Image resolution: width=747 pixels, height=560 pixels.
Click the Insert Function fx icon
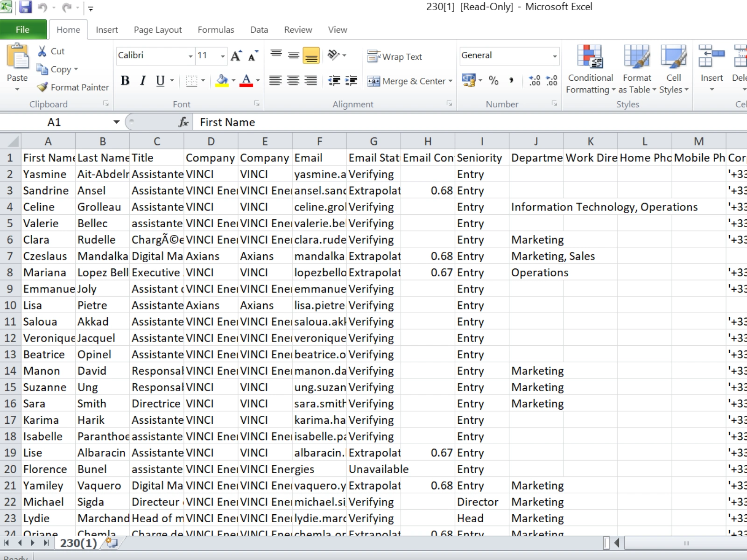pos(183,122)
